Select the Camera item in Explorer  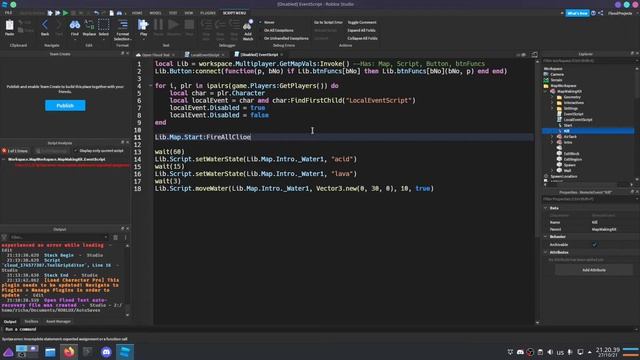(557, 74)
